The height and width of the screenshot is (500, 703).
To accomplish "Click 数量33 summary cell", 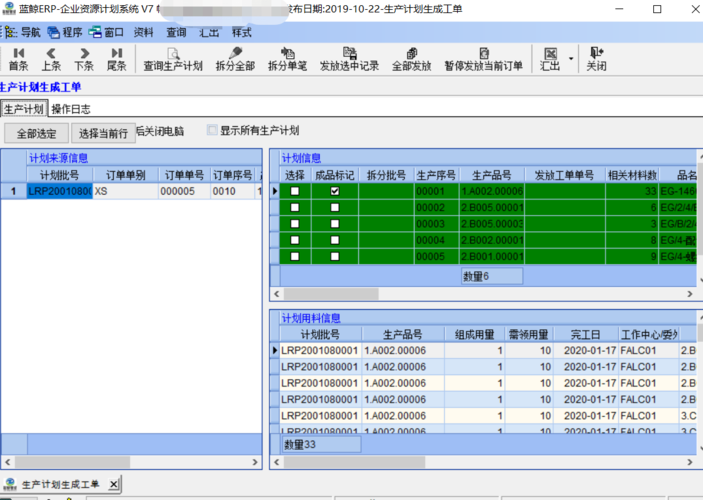I will pyautogui.click(x=321, y=444).
